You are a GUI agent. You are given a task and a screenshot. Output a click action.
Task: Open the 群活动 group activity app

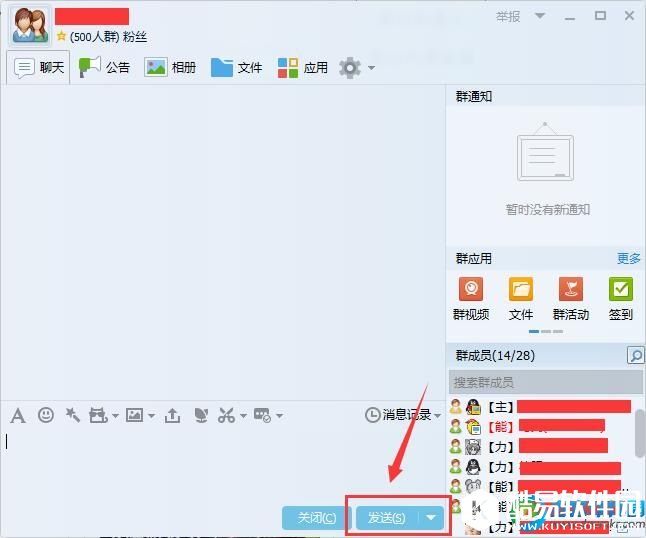[x=571, y=299]
